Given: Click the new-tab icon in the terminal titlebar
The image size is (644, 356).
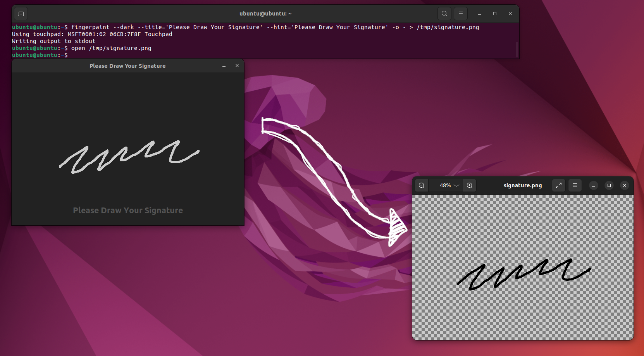Looking at the screenshot, I should [x=21, y=14].
